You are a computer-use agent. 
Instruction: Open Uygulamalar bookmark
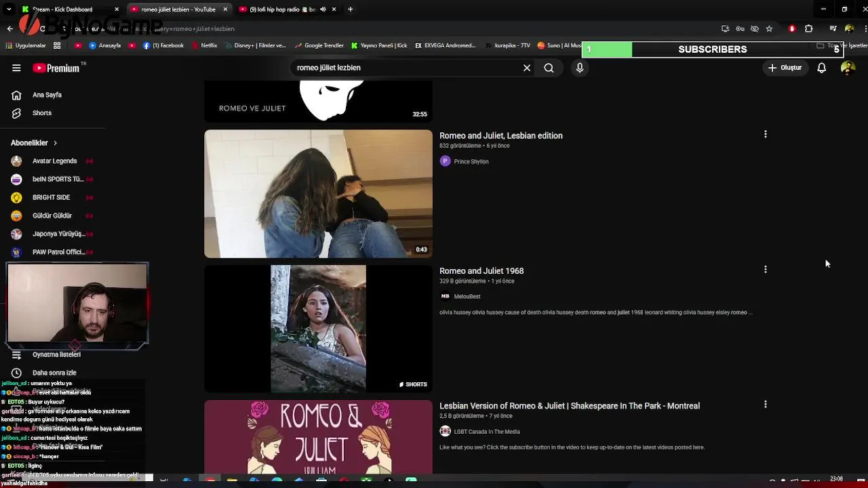(x=26, y=45)
